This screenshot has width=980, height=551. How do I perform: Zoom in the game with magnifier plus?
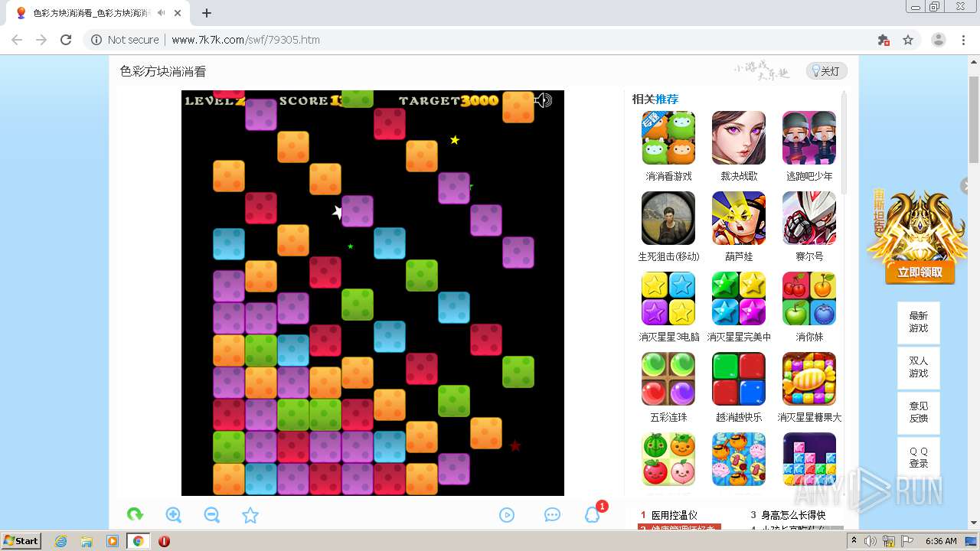pos(174,515)
